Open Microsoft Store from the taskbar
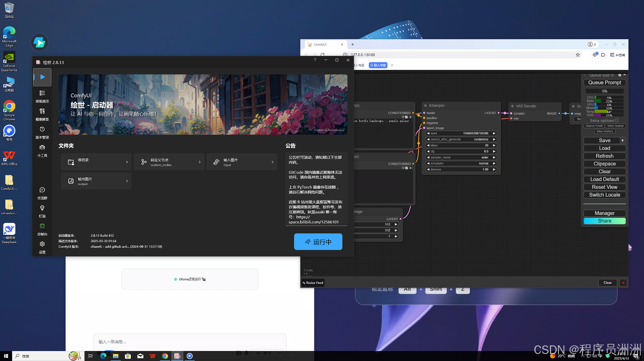Viewport: 644px width, 361px height. [128, 356]
